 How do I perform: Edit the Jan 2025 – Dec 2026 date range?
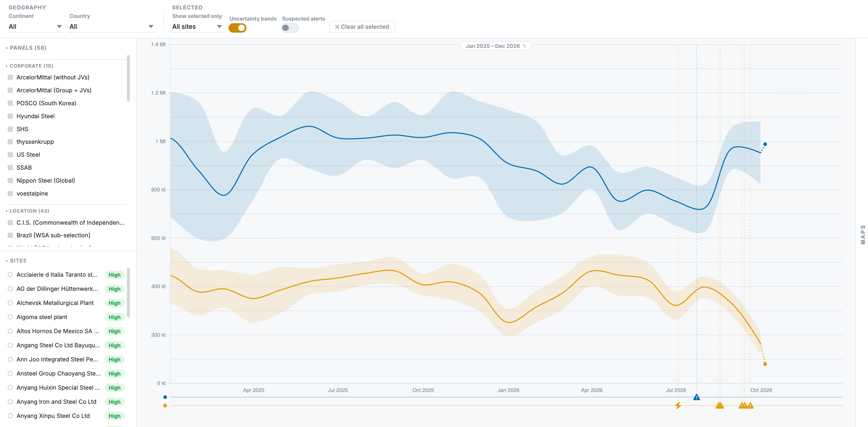click(x=496, y=46)
